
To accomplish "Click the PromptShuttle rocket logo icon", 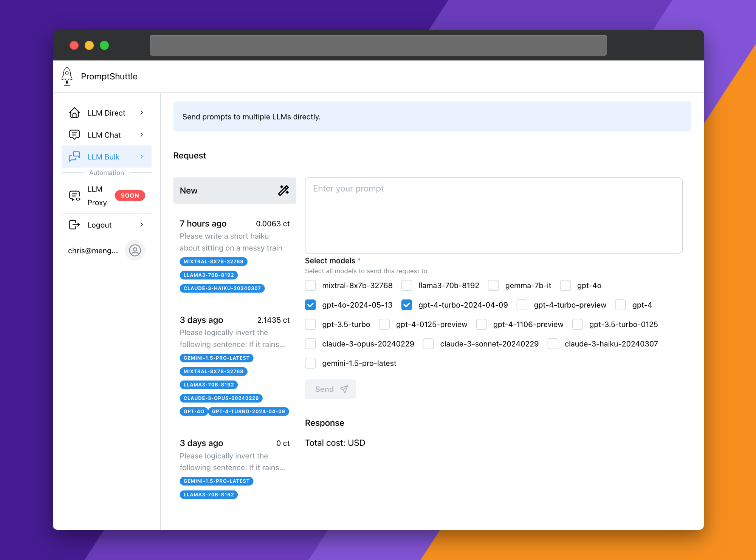I will coord(67,76).
